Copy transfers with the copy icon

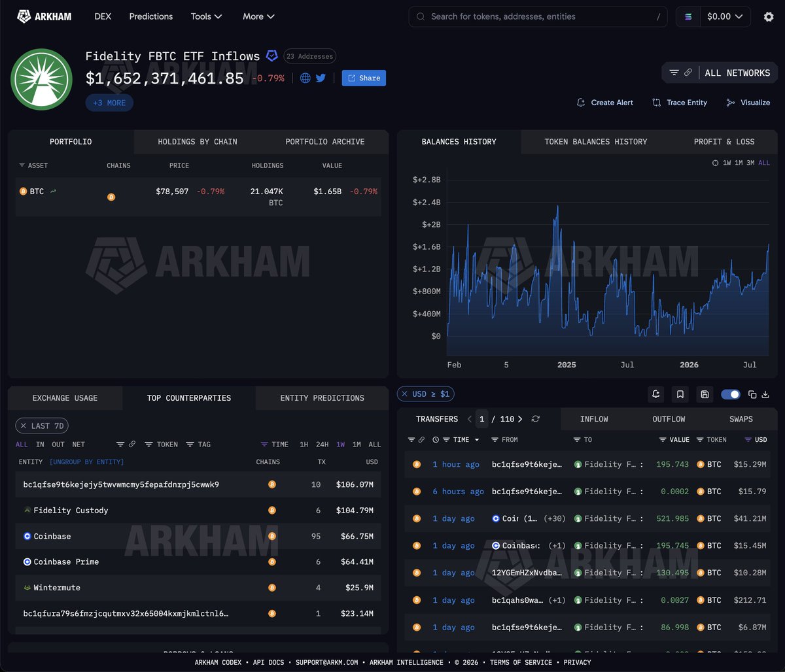pos(752,394)
